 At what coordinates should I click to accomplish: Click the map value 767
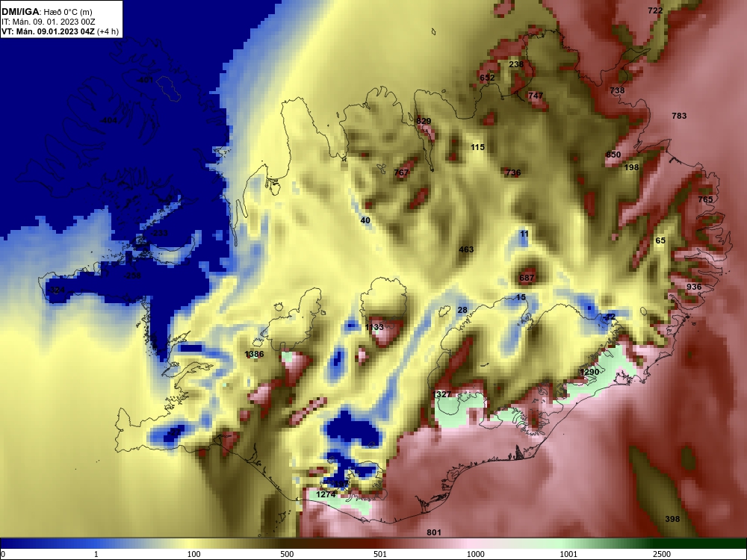pyautogui.click(x=401, y=172)
